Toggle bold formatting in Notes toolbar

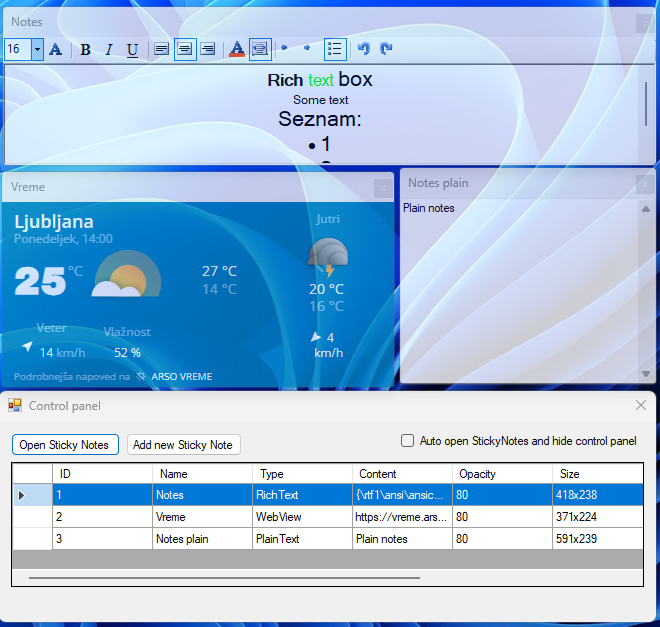(86, 49)
